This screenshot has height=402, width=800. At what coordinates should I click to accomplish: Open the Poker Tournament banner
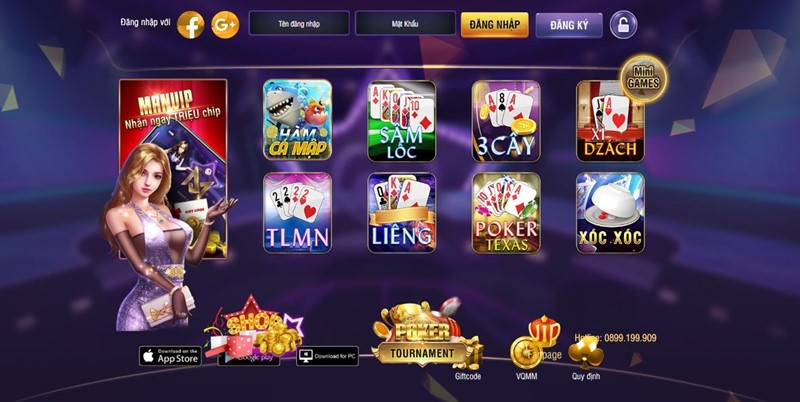[x=422, y=336]
